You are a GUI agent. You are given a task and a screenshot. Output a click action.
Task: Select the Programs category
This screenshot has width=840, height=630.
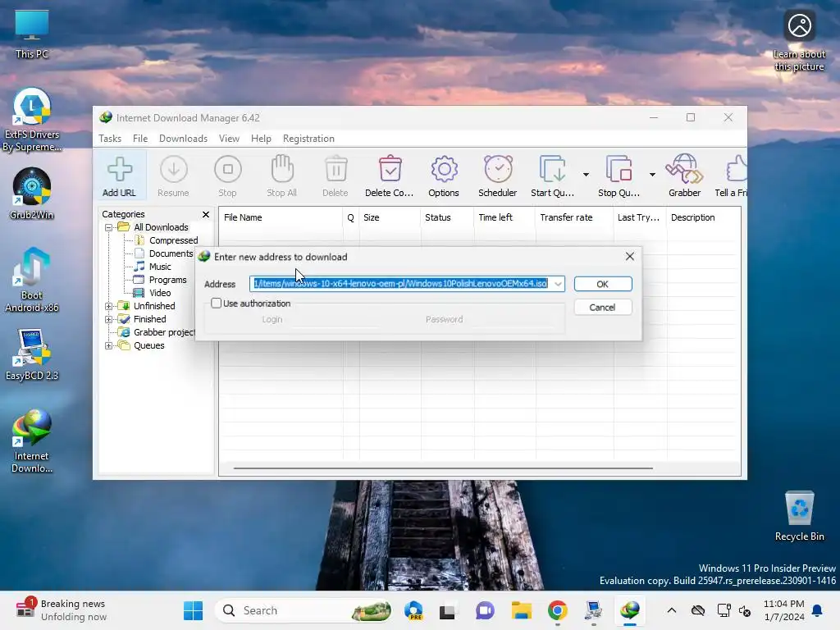coord(167,280)
